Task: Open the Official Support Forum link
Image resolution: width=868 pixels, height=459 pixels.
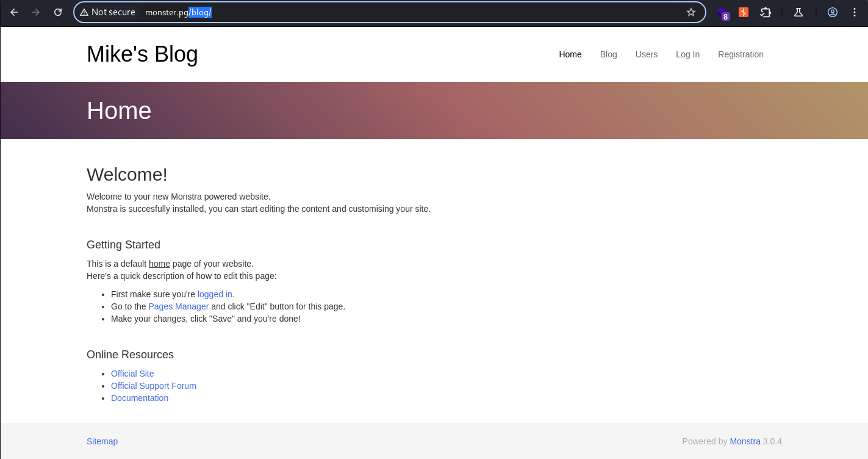Action: (x=154, y=386)
